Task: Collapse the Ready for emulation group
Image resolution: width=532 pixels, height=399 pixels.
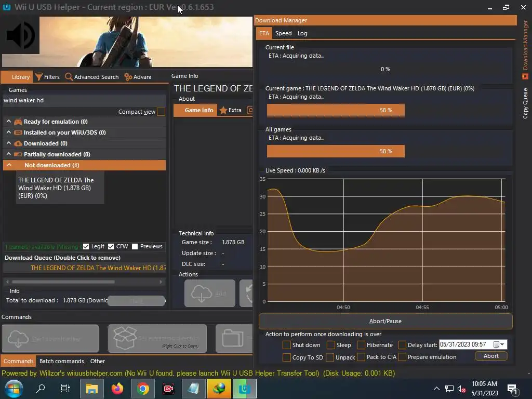Action: (x=9, y=122)
